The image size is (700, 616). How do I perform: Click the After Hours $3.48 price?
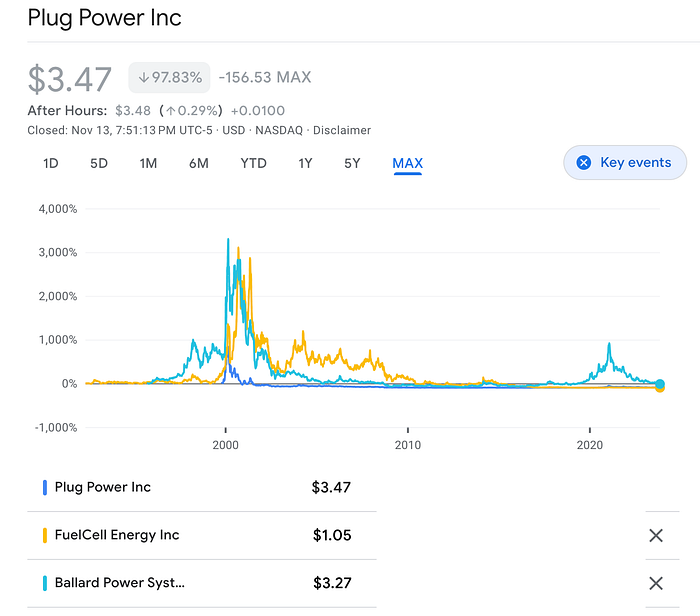133,111
